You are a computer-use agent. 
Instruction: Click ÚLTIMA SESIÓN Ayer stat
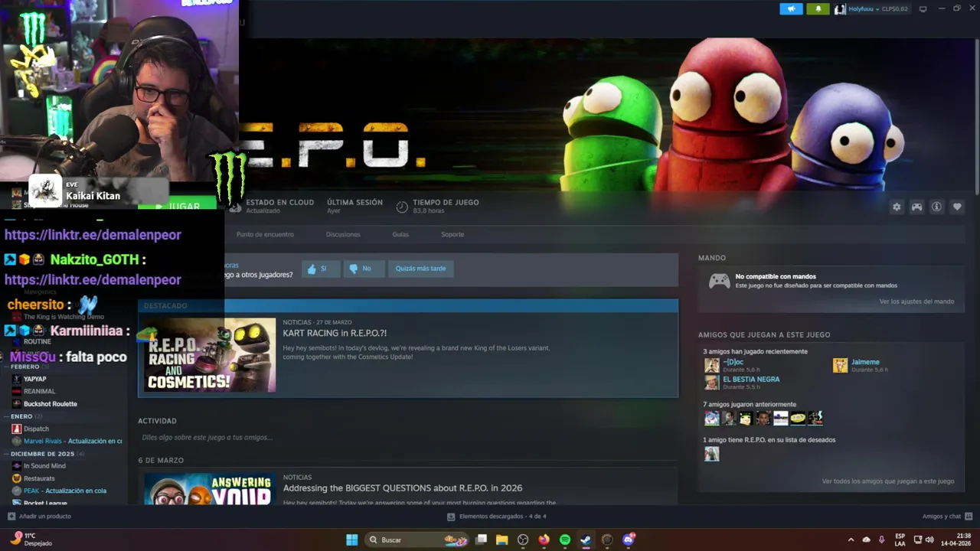coord(354,206)
